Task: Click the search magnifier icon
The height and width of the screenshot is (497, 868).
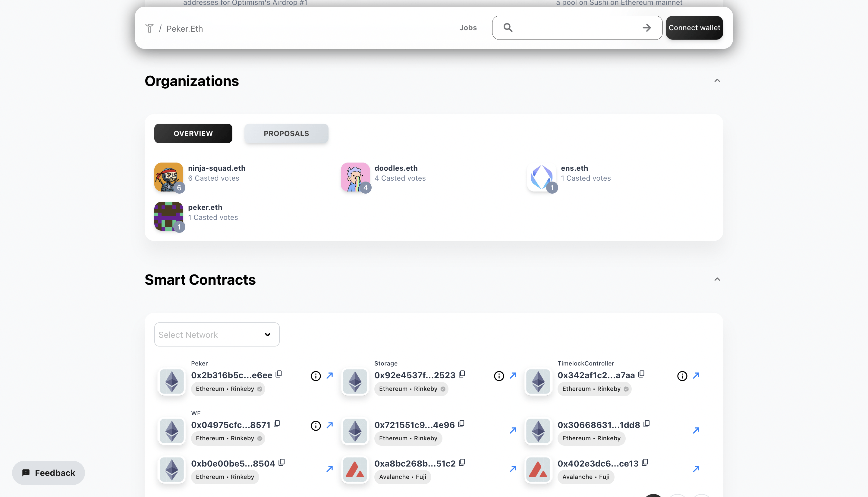Action: click(x=508, y=28)
